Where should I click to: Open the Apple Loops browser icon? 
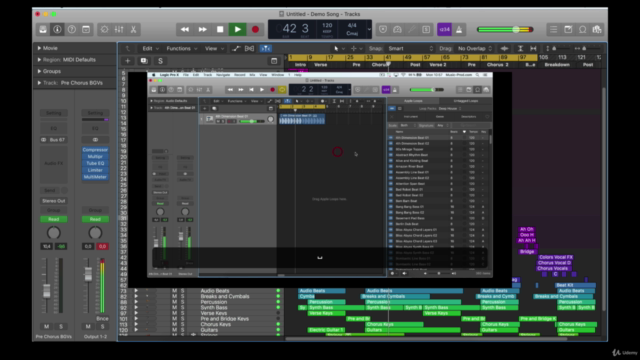pyautogui.click(x=582, y=29)
